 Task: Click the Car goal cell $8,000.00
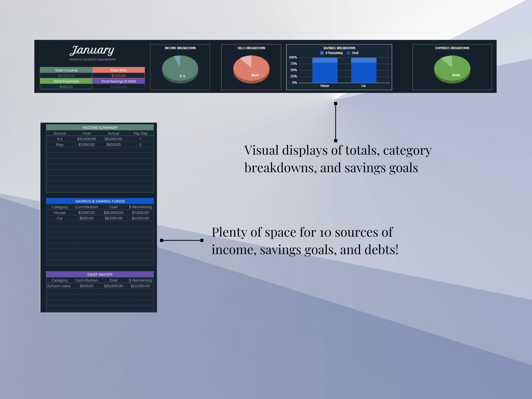click(113, 218)
